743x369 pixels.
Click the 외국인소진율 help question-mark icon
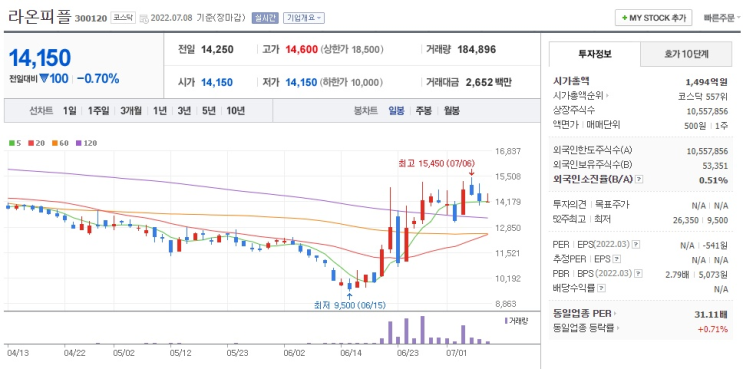point(639,180)
